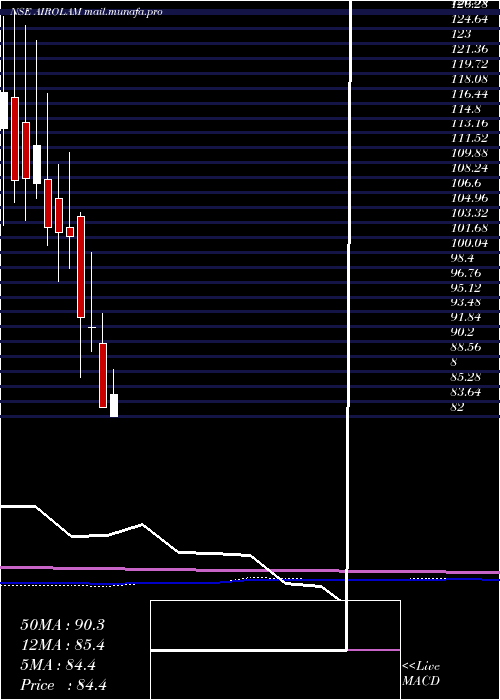Click the 103.32 price axis label
Screen dimensions: 500x700
[x=469, y=213]
